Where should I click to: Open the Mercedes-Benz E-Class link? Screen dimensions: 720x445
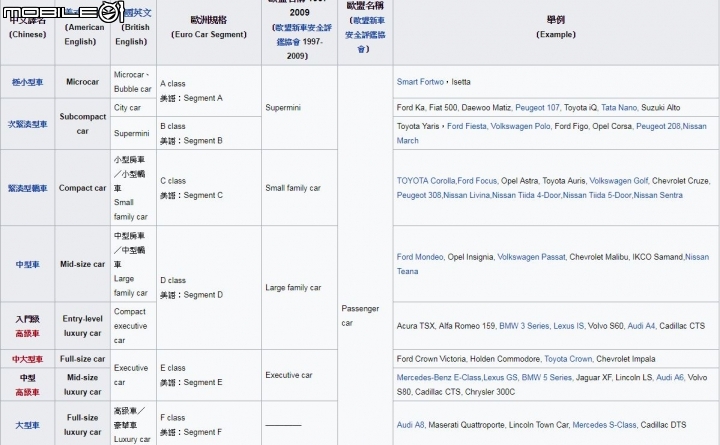(x=439, y=377)
